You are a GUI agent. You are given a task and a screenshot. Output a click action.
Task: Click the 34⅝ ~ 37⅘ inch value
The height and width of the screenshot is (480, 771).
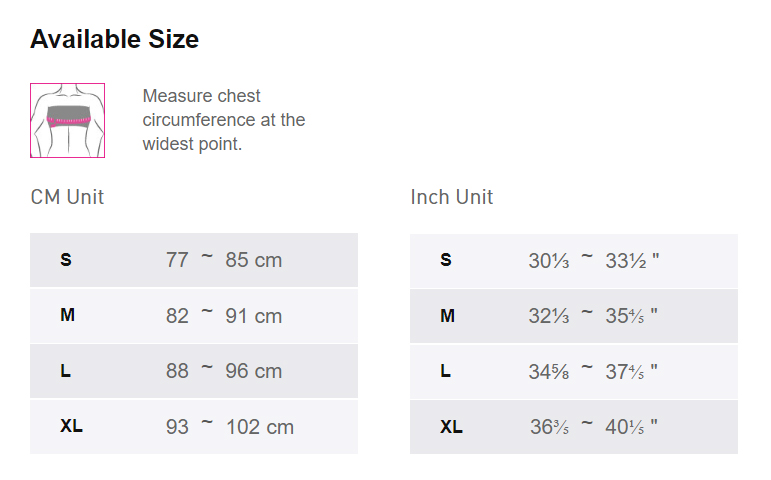tap(593, 372)
